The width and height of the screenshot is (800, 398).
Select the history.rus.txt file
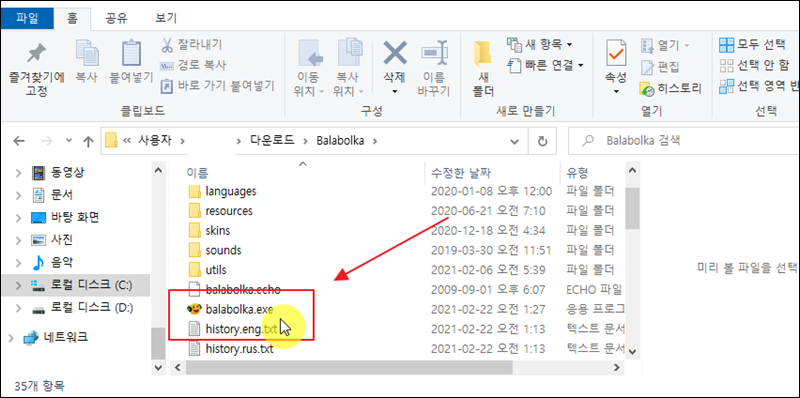coord(239,349)
